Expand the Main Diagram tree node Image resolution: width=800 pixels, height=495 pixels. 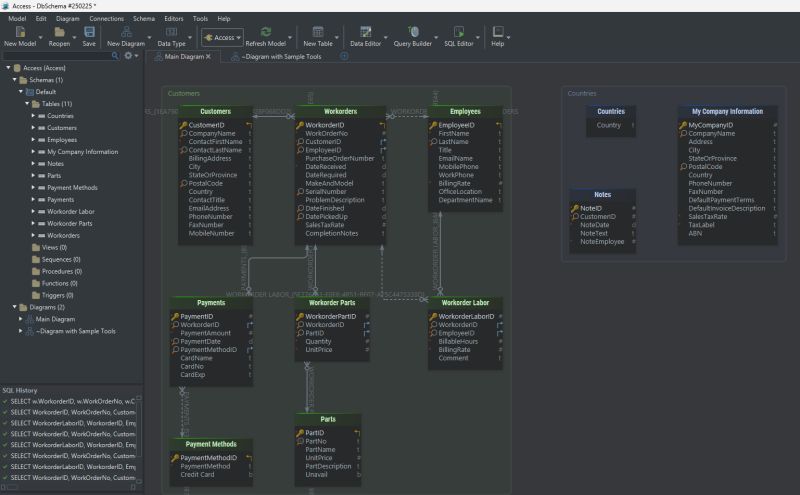(x=21, y=319)
